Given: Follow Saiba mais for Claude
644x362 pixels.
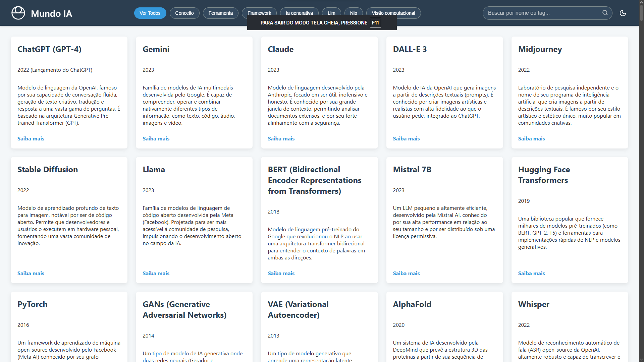Looking at the screenshot, I should pyautogui.click(x=281, y=139).
